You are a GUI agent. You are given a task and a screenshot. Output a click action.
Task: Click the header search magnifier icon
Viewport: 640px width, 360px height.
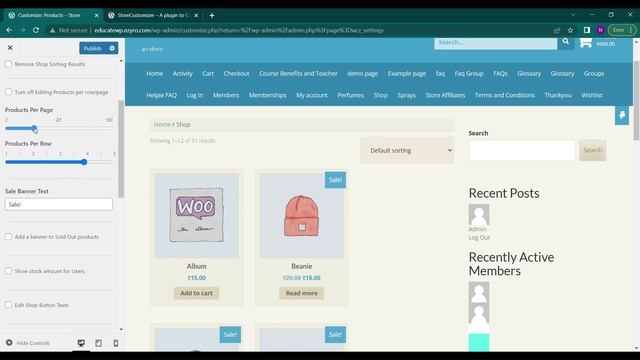[x=566, y=42]
